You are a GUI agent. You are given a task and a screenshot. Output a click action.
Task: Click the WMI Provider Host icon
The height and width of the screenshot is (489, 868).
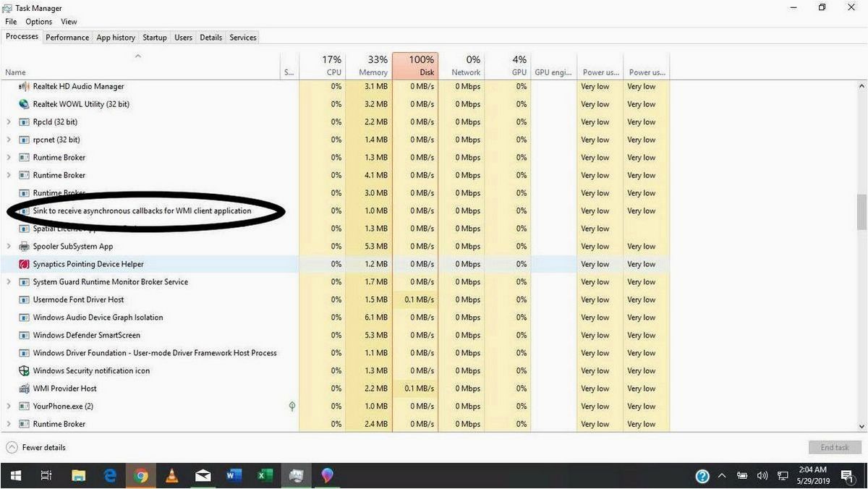tap(24, 388)
